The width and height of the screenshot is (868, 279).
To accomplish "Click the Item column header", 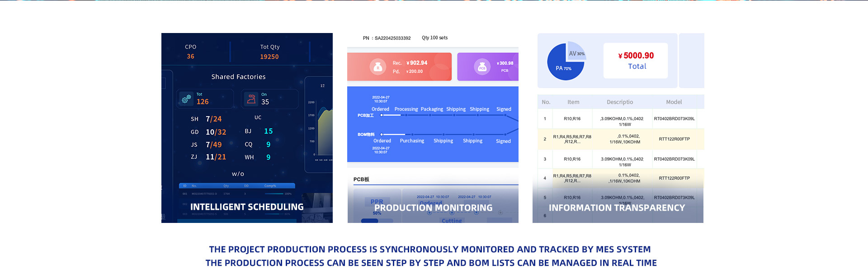I will [573, 102].
